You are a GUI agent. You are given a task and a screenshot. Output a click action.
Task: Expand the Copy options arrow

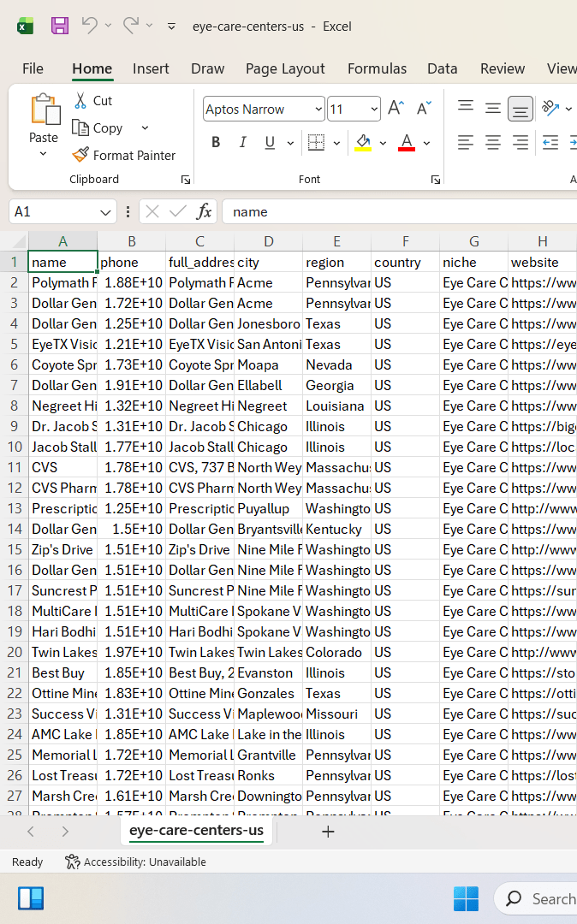point(145,127)
